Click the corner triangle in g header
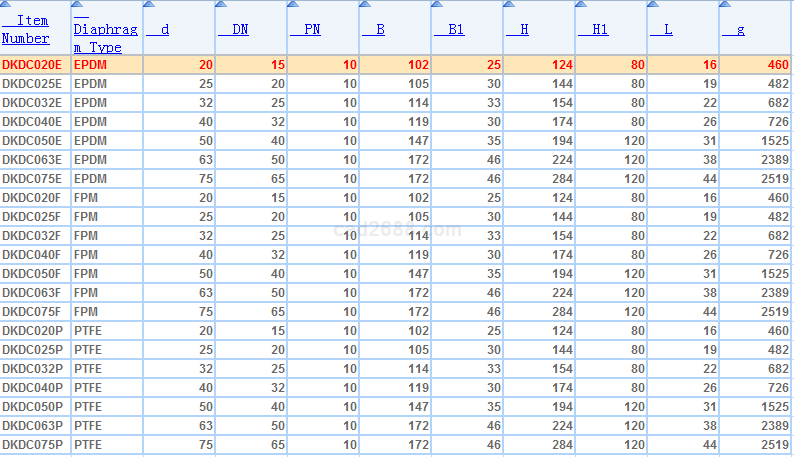Screen dimensions: 794x457 pos(724,5)
